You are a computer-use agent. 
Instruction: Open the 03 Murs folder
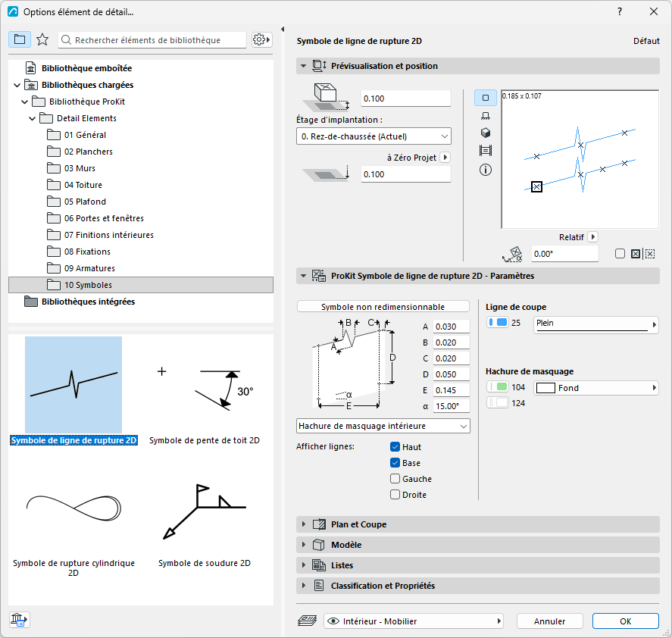tap(80, 168)
